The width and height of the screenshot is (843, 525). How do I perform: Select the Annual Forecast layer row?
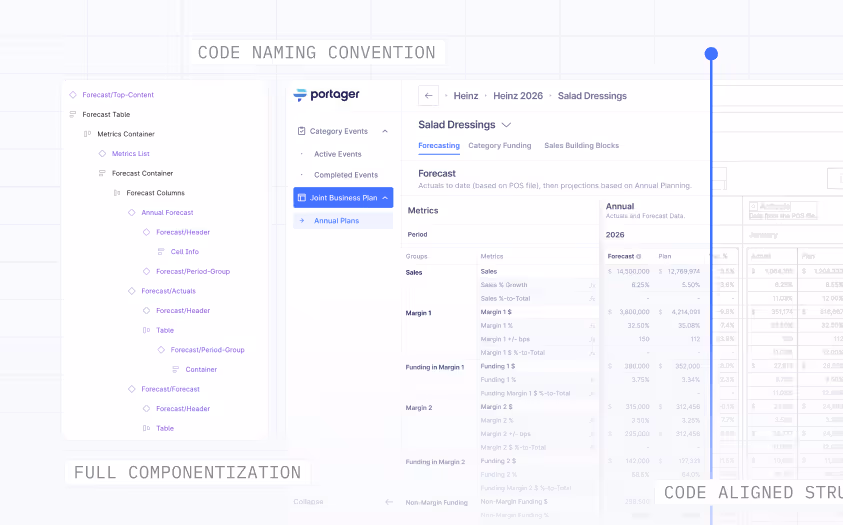(165, 212)
